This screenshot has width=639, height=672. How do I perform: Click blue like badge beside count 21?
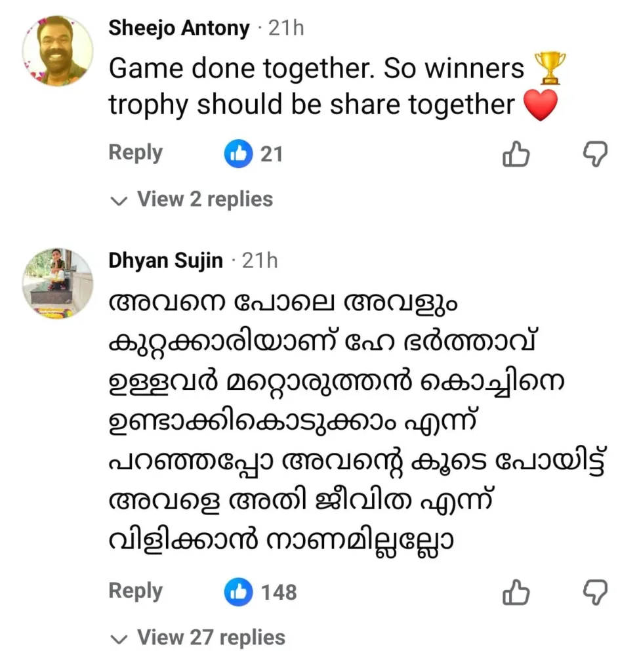point(238,154)
